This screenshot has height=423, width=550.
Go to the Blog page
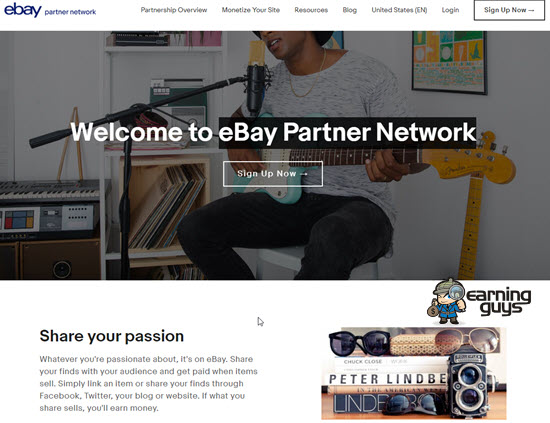[x=350, y=10]
